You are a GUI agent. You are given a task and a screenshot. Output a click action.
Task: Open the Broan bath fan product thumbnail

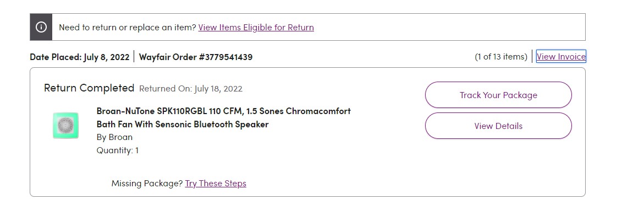click(x=65, y=126)
